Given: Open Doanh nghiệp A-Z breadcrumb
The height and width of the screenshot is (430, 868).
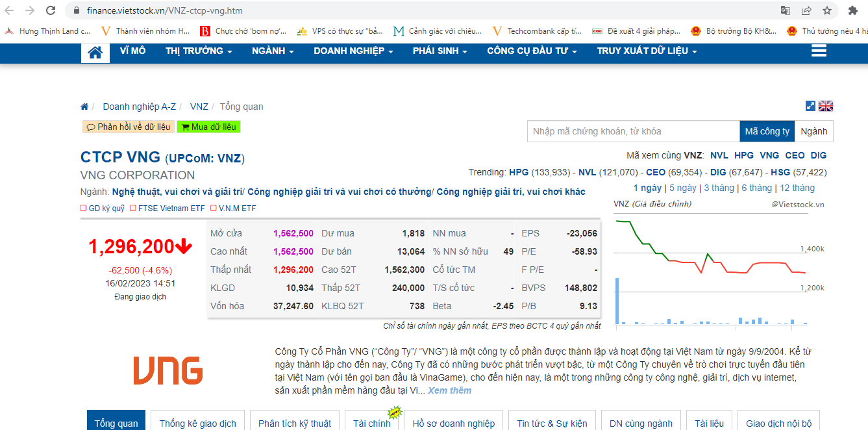Looking at the screenshot, I should pyautogui.click(x=140, y=107).
